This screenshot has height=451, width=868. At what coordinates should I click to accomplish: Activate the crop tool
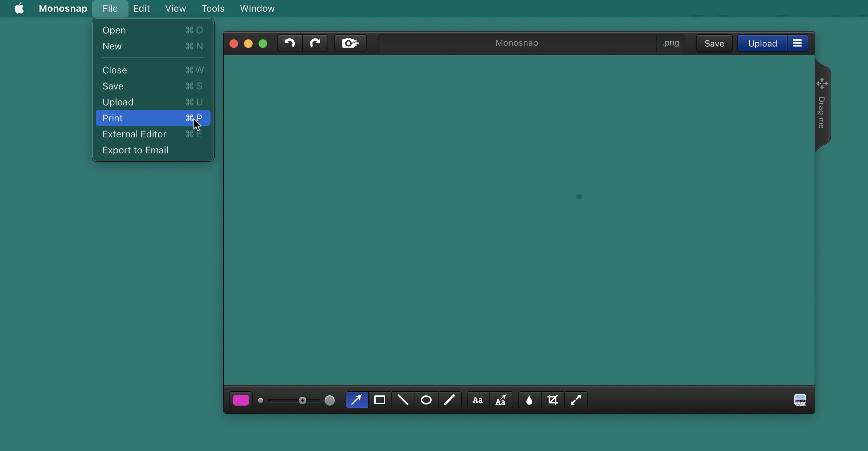(553, 400)
